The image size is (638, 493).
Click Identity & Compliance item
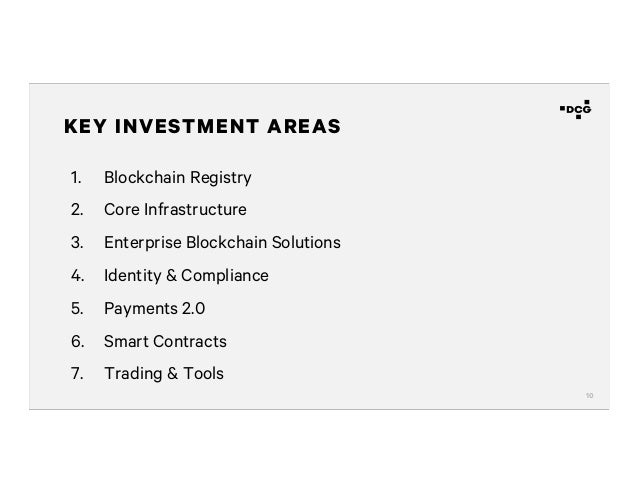tap(185, 275)
